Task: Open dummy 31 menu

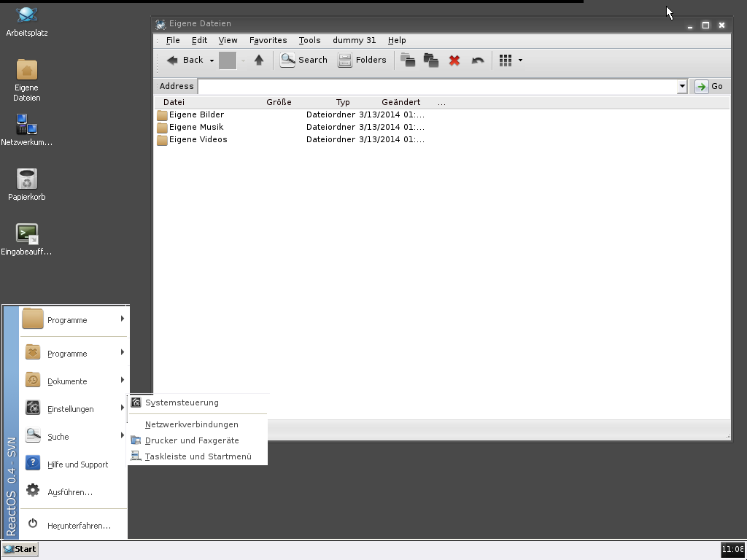Action: pos(355,41)
